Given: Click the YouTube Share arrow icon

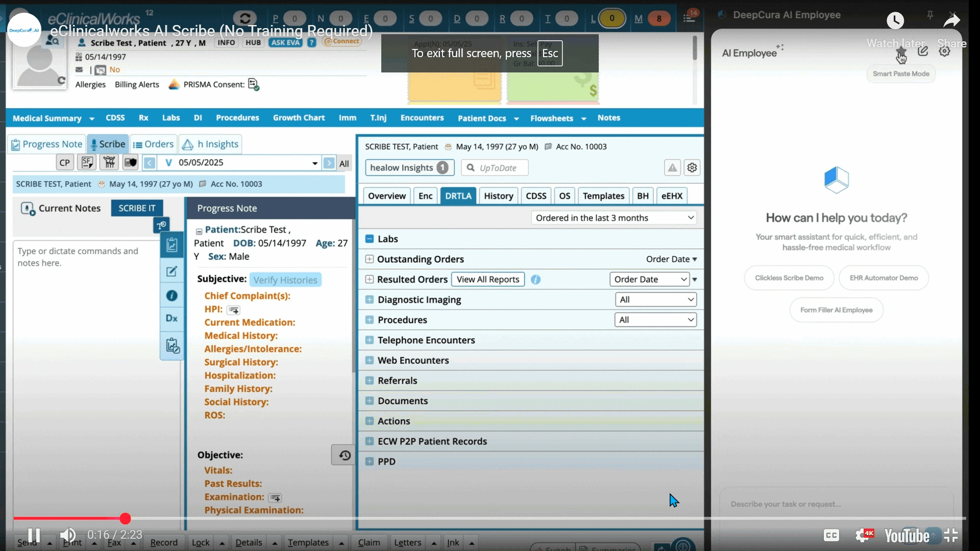Looking at the screenshot, I should click(951, 20).
